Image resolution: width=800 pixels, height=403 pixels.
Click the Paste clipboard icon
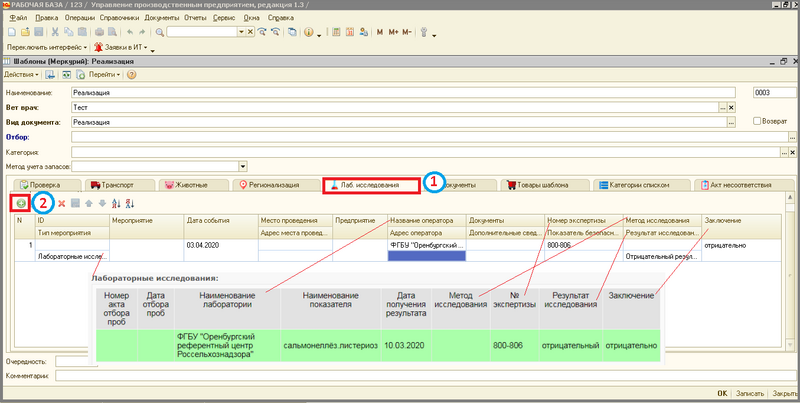coord(82,32)
